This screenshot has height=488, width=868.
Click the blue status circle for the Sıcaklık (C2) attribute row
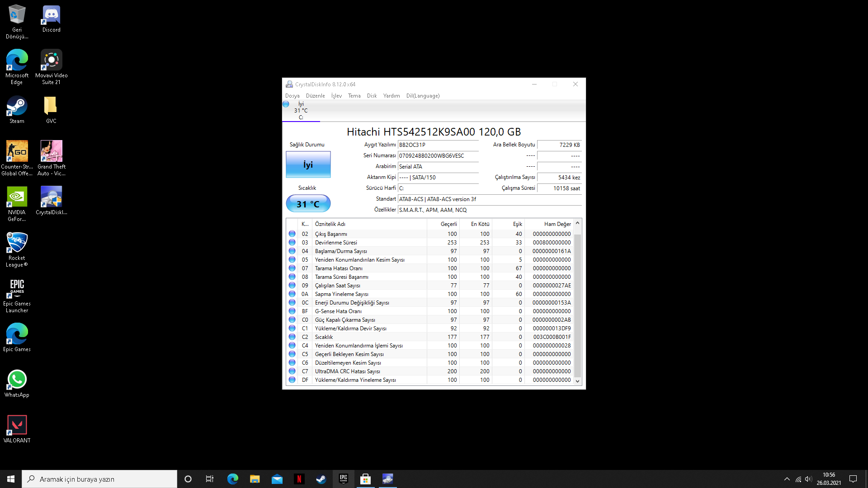click(x=292, y=337)
